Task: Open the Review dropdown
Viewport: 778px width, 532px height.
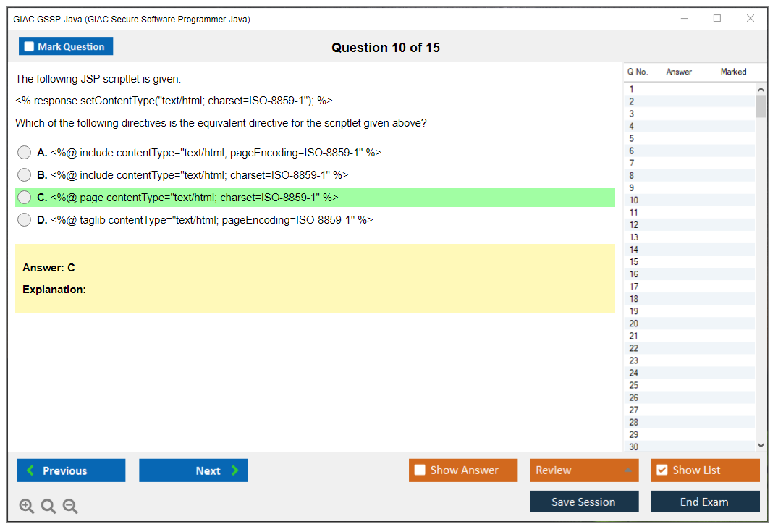Action: pyautogui.click(x=584, y=470)
